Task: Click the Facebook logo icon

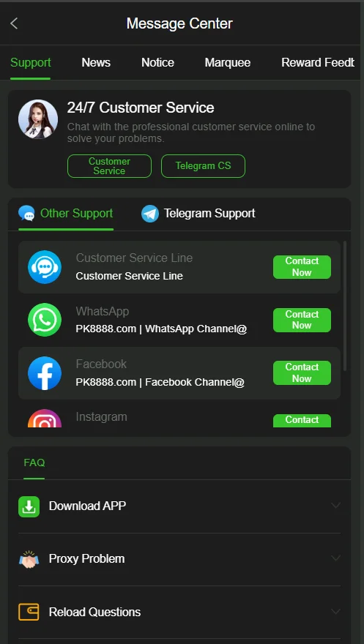Action: coord(45,373)
